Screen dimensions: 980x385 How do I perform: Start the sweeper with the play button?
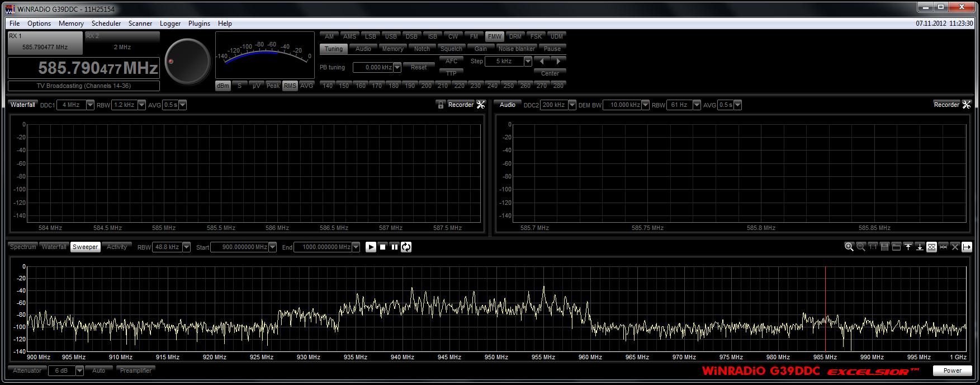click(371, 247)
